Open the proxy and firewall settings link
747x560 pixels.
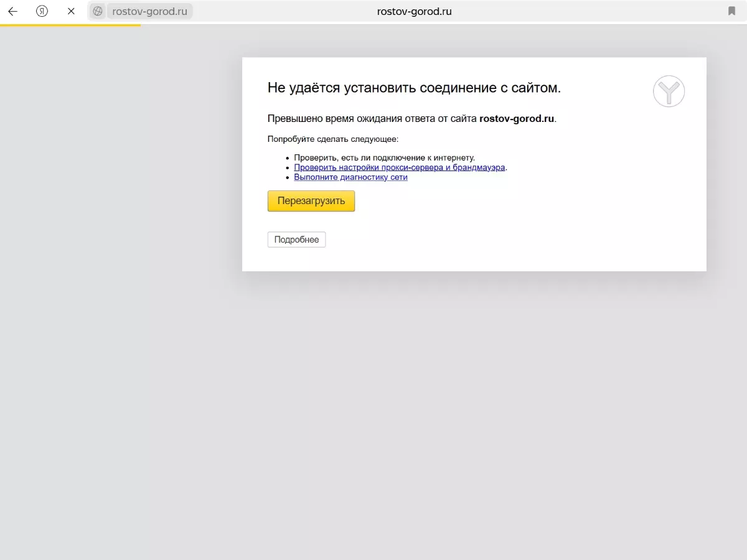pos(399,167)
